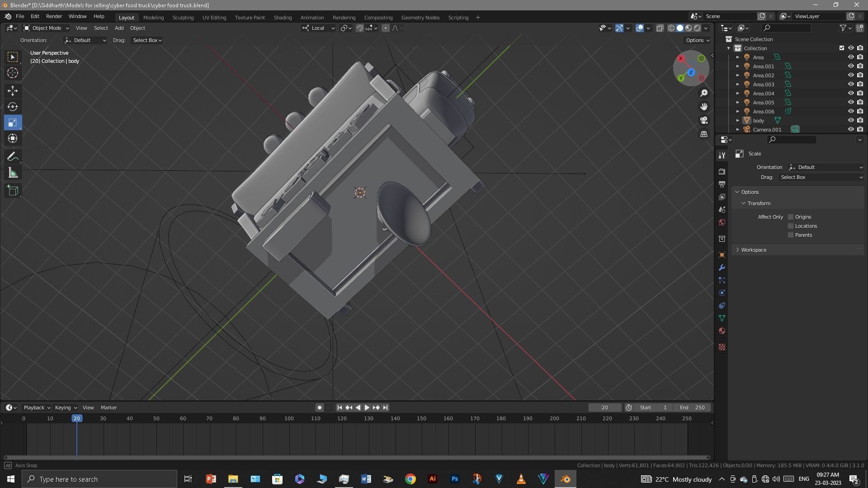Enable Affect Only Origins checkbox
868x488 pixels.
click(x=791, y=217)
